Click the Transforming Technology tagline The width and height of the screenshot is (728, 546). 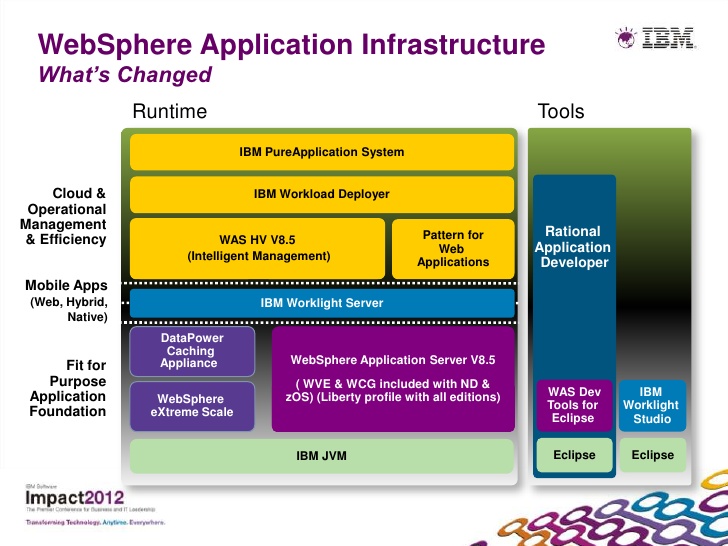click(95, 522)
